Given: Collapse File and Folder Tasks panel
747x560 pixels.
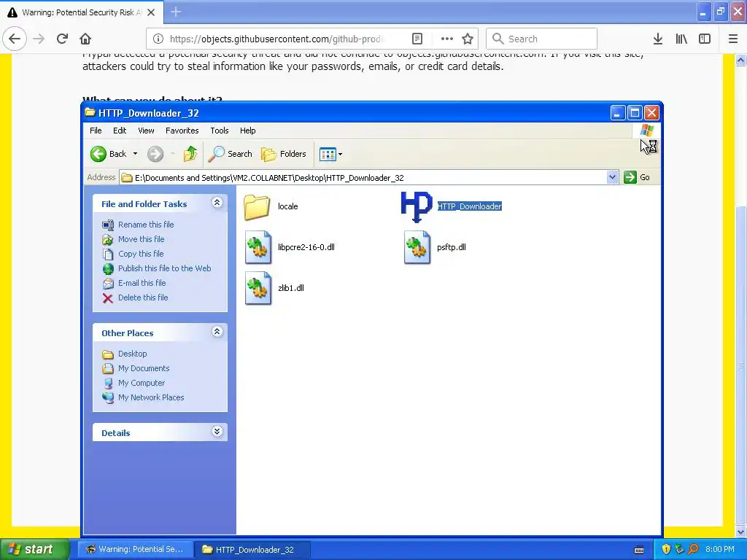Looking at the screenshot, I should tap(217, 203).
